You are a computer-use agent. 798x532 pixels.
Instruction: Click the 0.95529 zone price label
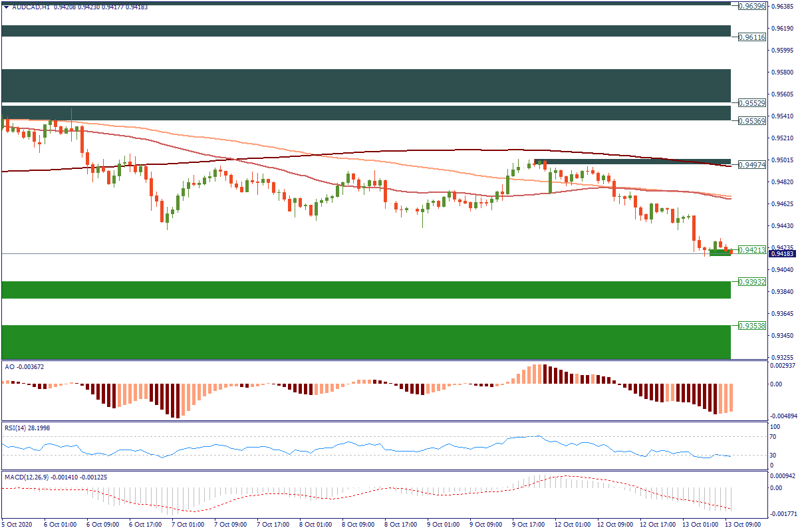[x=752, y=103]
